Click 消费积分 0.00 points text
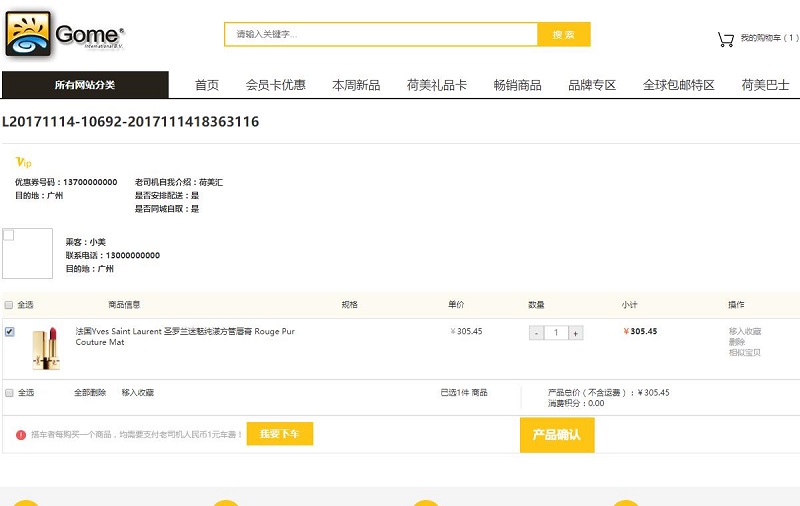Screen dimensions: 800x506 pyautogui.click(x=576, y=403)
